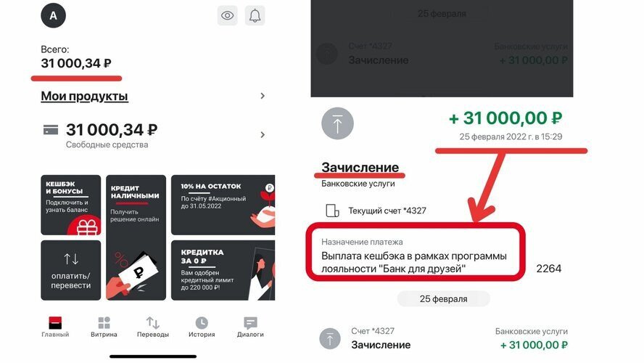Open the Переводы tab with arrows icon
The image size is (644, 363).
[153, 327]
